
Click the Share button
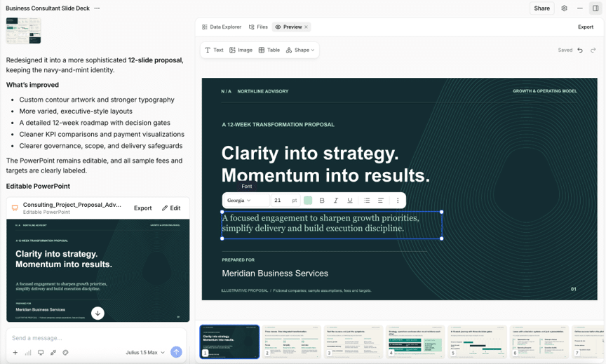tap(541, 8)
